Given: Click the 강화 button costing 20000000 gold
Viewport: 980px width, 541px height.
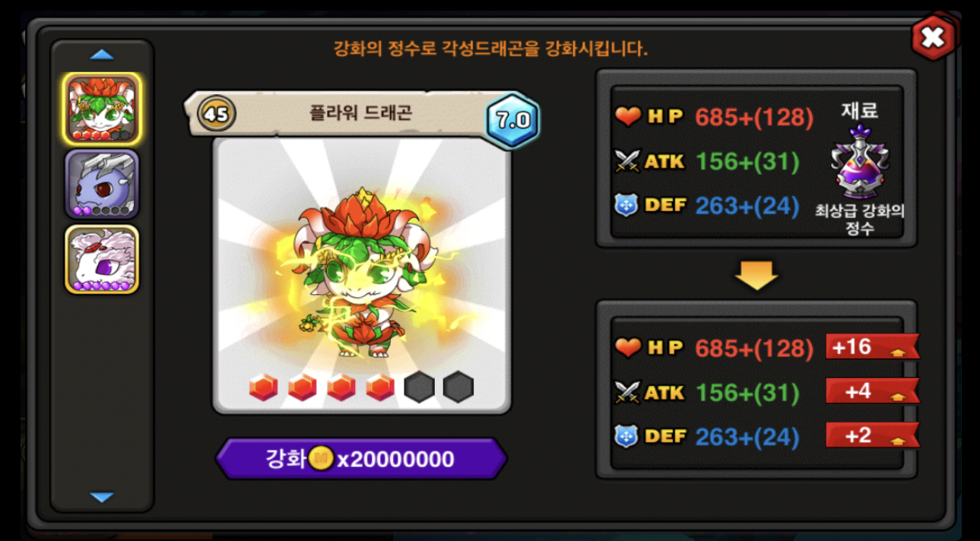Looking at the screenshot, I should 361,459.
